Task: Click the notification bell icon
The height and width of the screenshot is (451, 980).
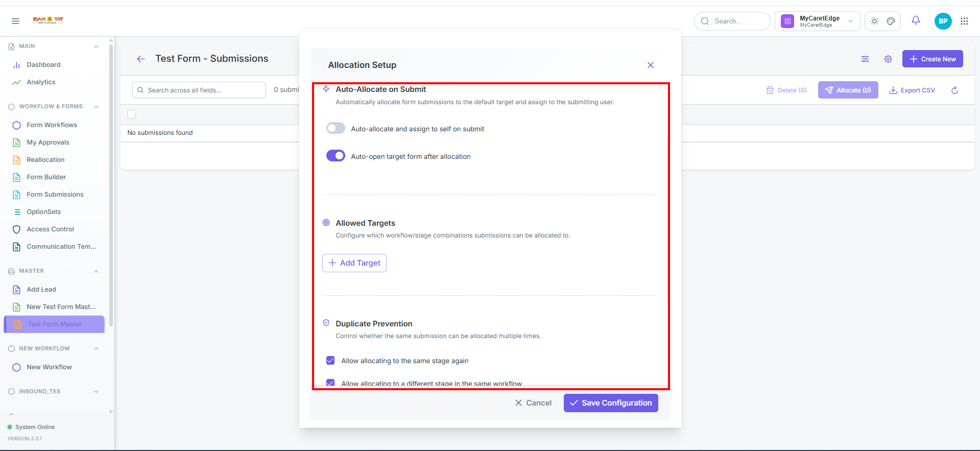Action: pyautogui.click(x=916, y=20)
